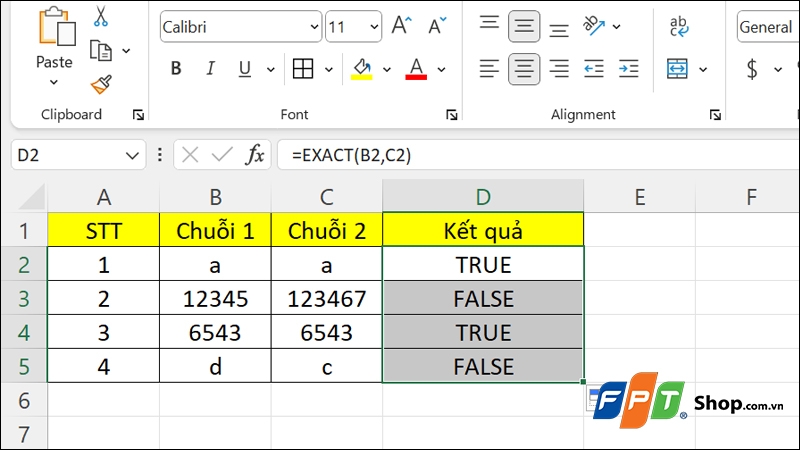Toggle Center horizontal alignment icon
The height and width of the screenshot is (450, 800).
[524, 68]
